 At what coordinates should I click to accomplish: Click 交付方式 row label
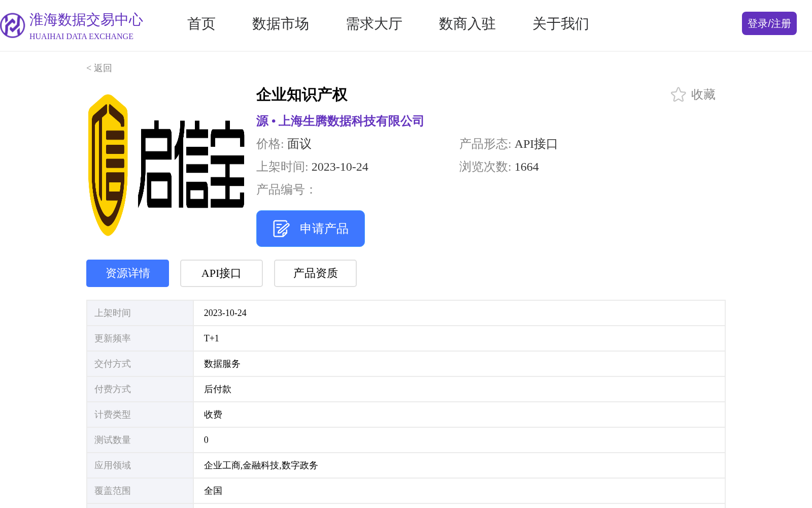pyautogui.click(x=113, y=364)
